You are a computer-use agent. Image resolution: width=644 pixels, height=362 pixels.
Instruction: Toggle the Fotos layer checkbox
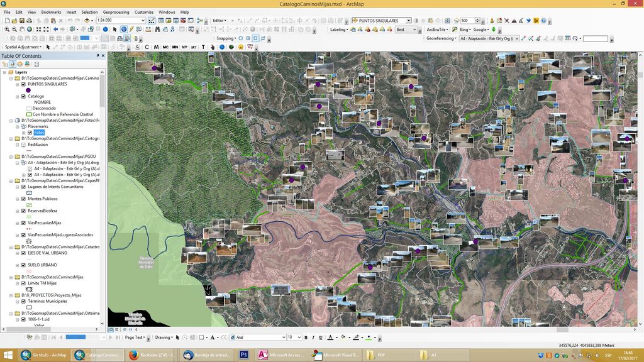pos(30,133)
